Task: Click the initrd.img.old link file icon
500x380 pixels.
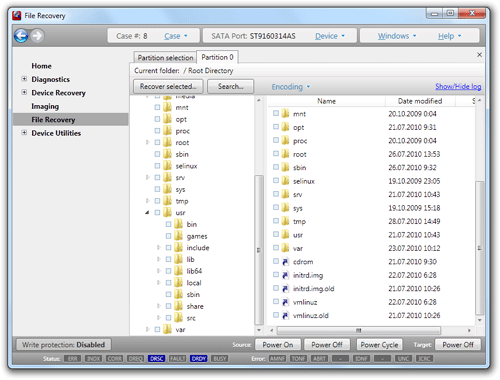Action: coord(285,289)
